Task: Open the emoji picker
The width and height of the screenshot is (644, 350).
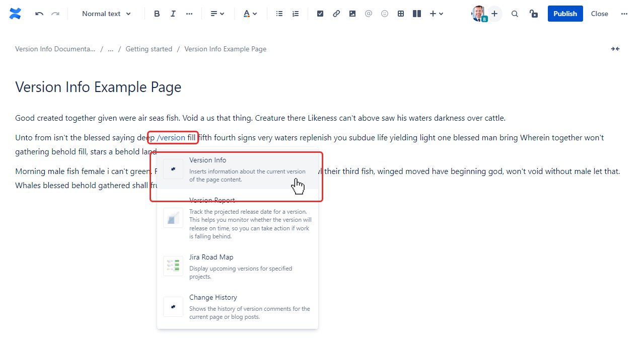Action: pos(385,14)
